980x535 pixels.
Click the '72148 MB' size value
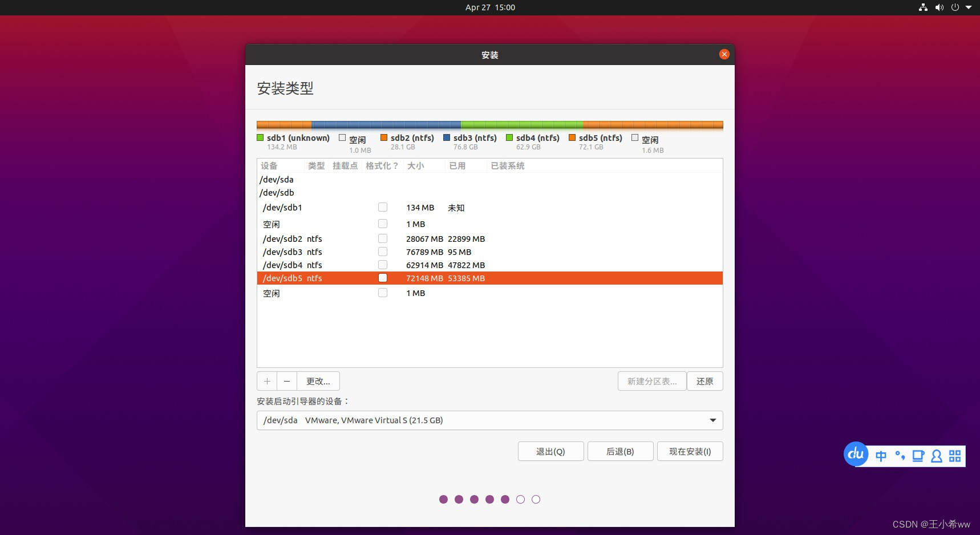[424, 278]
